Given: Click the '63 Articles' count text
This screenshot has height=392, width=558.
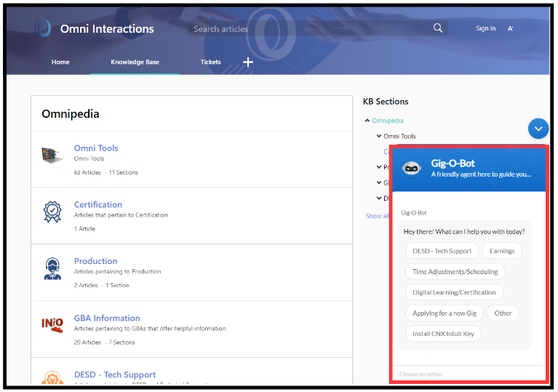Looking at the screenshot, I should point(87,172).
